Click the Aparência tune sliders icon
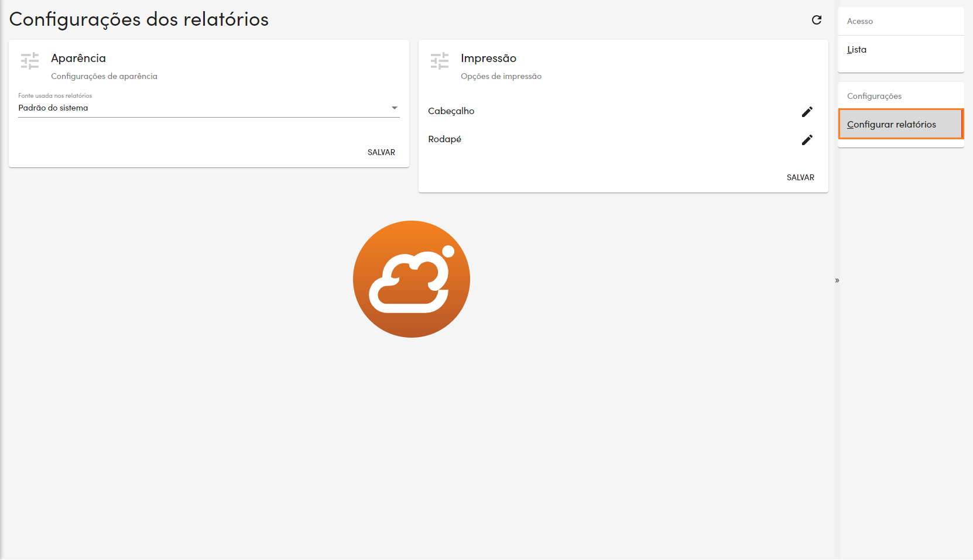This screenshot has height=560, width=973. (30, 61)
